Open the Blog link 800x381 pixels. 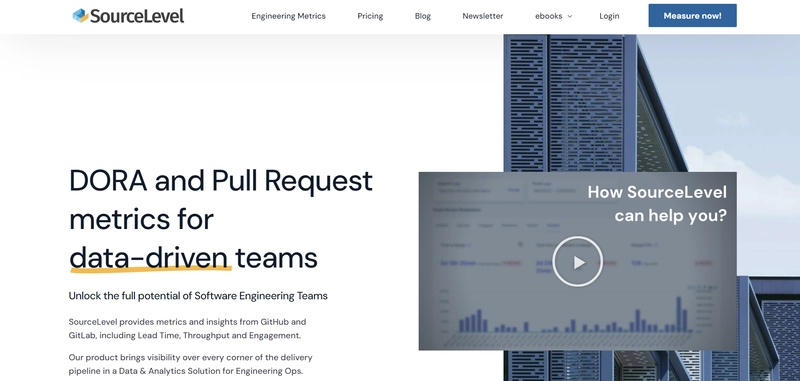(x=422, y=16)
